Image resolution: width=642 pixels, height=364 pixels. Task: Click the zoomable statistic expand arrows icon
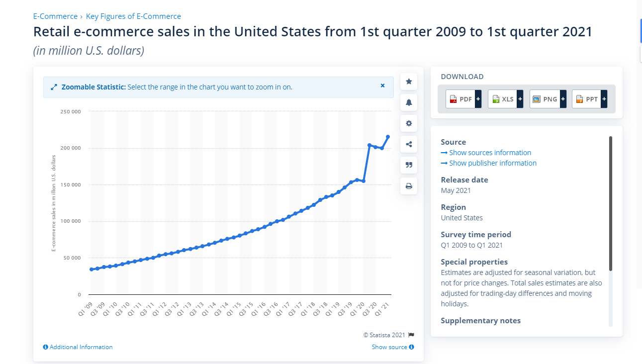[x=54, y=87]
